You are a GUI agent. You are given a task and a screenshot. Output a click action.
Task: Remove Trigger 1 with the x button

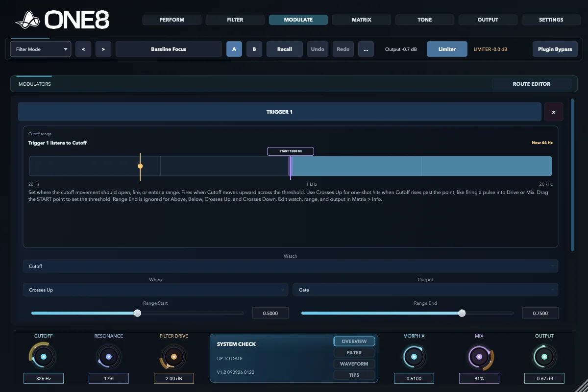tap(554, 112)
